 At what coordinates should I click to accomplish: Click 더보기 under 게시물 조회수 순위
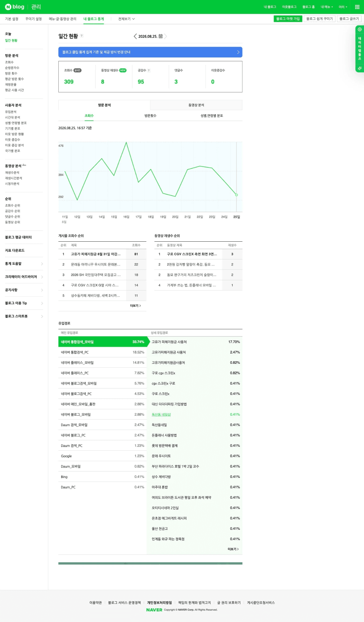pyautogui.click(x=135, y=306)
